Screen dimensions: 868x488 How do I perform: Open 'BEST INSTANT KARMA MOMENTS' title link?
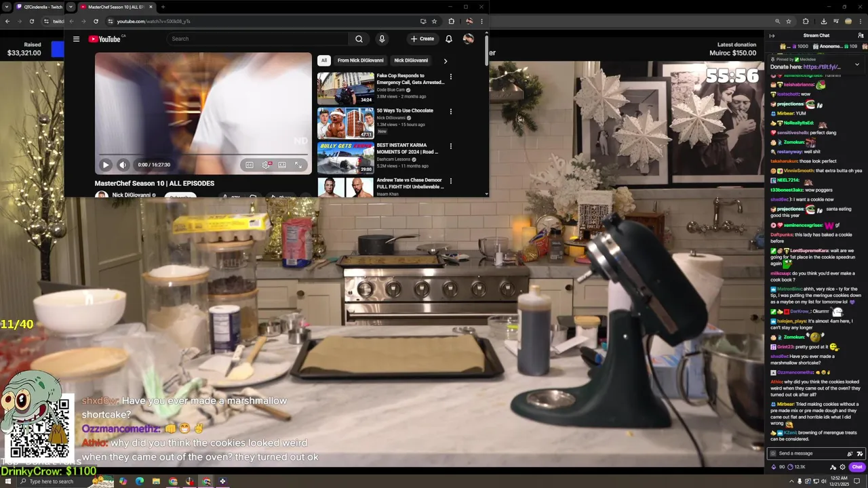pyautogui.click(x=408, y=148)
